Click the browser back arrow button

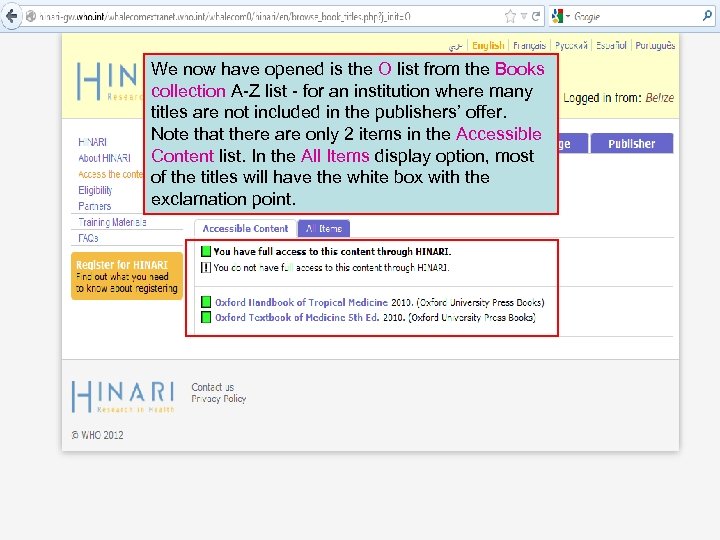pos(11,17)
